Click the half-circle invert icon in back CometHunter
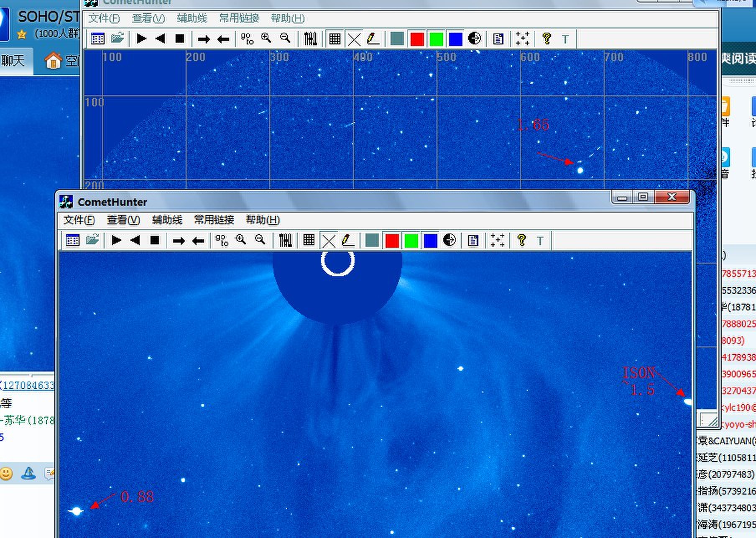The height and width of the screenshot is (538, 756). 475,38
